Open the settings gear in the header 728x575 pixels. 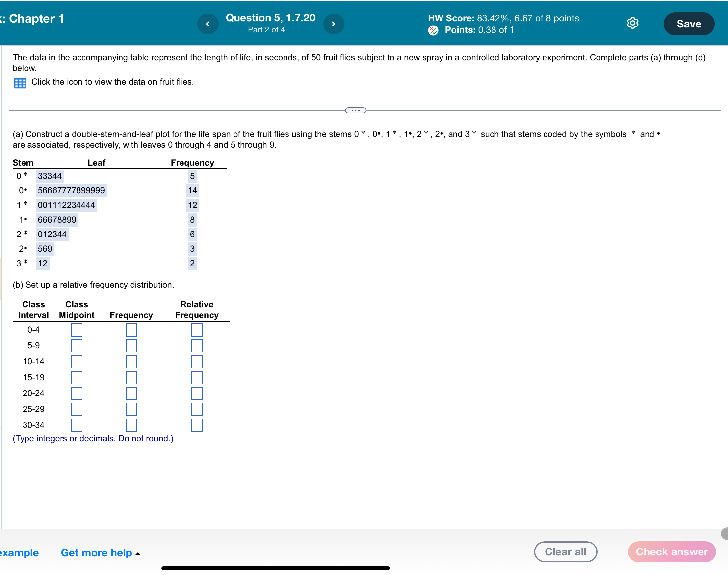[x=633, y=23]
